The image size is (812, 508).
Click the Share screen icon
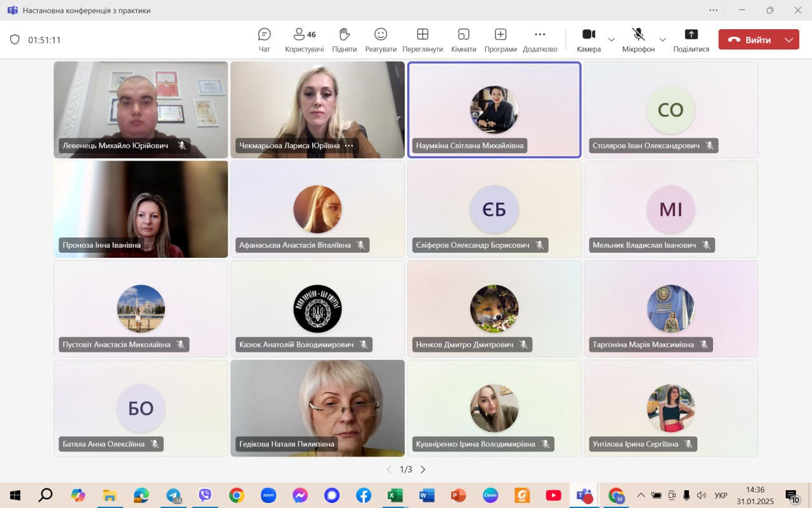[691, 39]
